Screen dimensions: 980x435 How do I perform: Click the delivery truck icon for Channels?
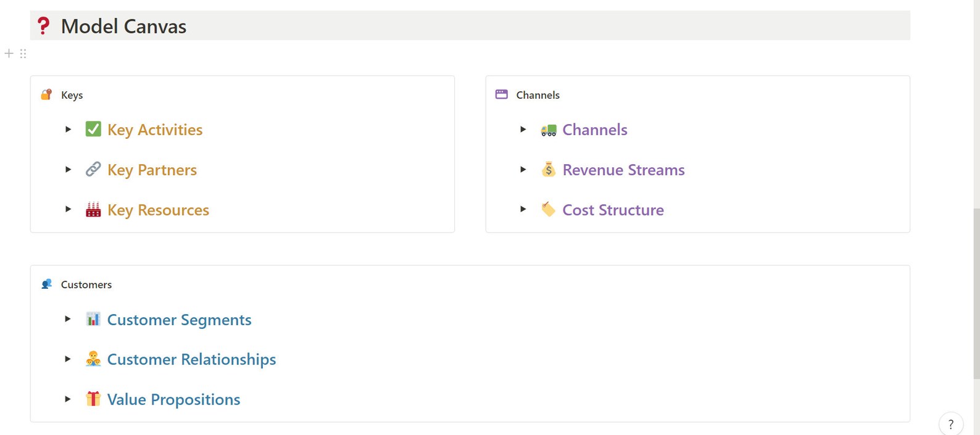[549, 130]
